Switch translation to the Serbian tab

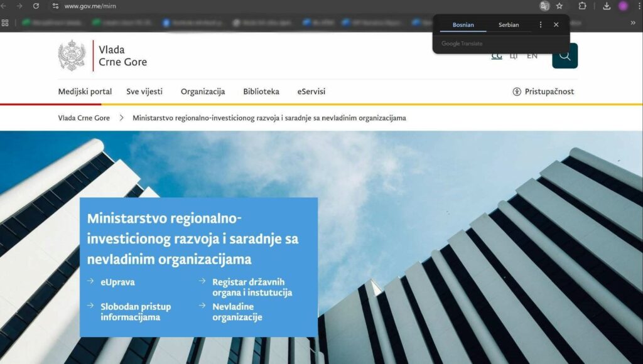tap(509, 24)
